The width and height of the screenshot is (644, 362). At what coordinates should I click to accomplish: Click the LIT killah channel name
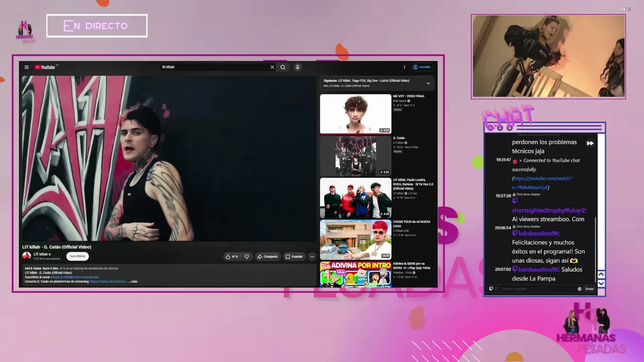pos(41,254)
